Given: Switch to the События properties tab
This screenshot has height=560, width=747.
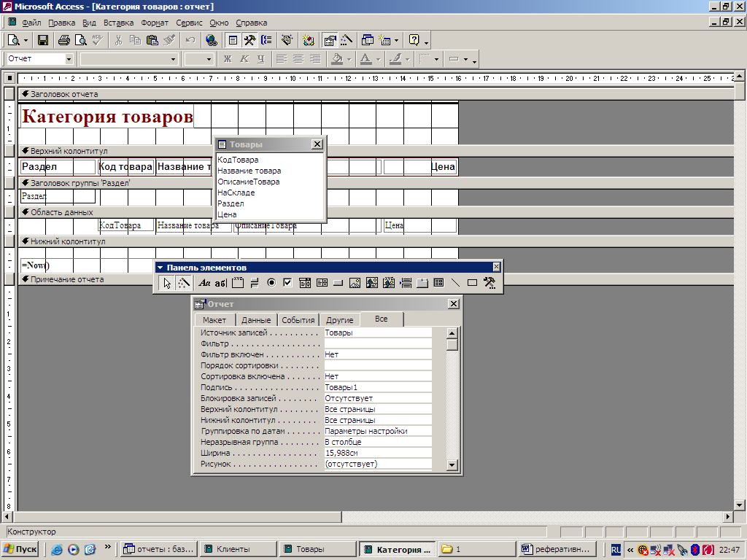Looking at the screenshot, I should tap(298, 320).
